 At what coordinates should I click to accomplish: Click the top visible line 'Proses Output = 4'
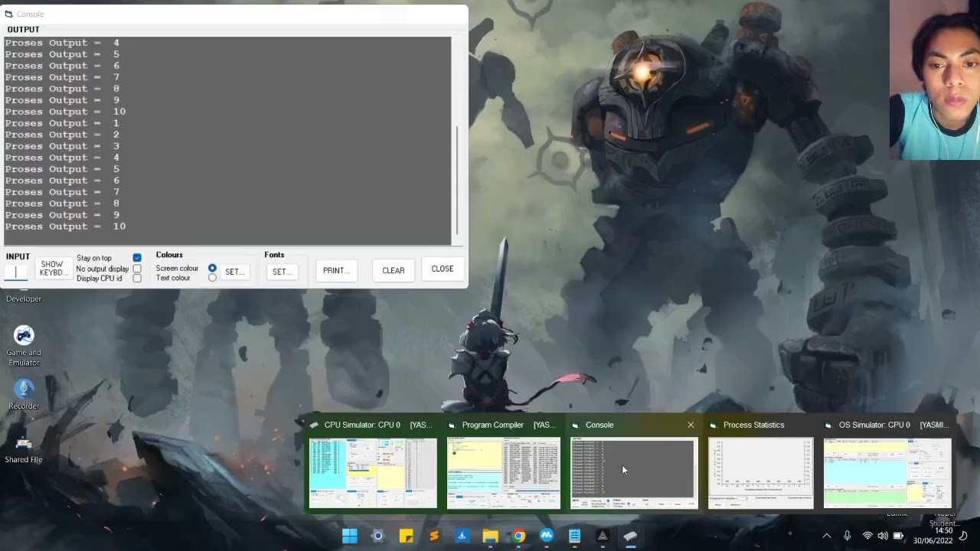coord(63,43)
